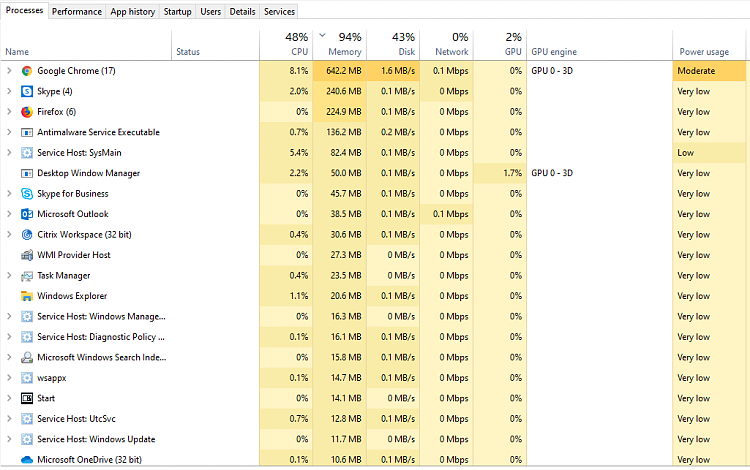The width and height of the screenshot is (750, 470).
Task: Click Desktop Window Manager's 1.7% GPU value
Action: [513, 173]
